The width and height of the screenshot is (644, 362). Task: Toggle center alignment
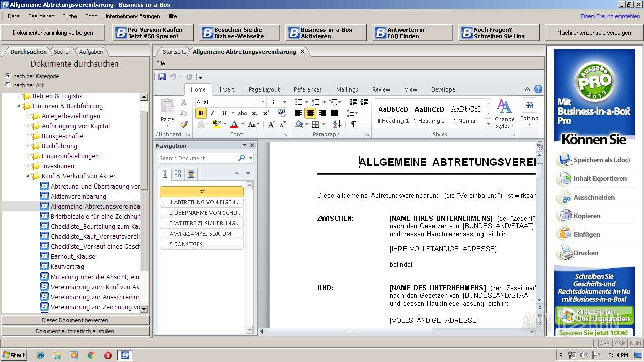pyautogui.click(x=310, y=113)
